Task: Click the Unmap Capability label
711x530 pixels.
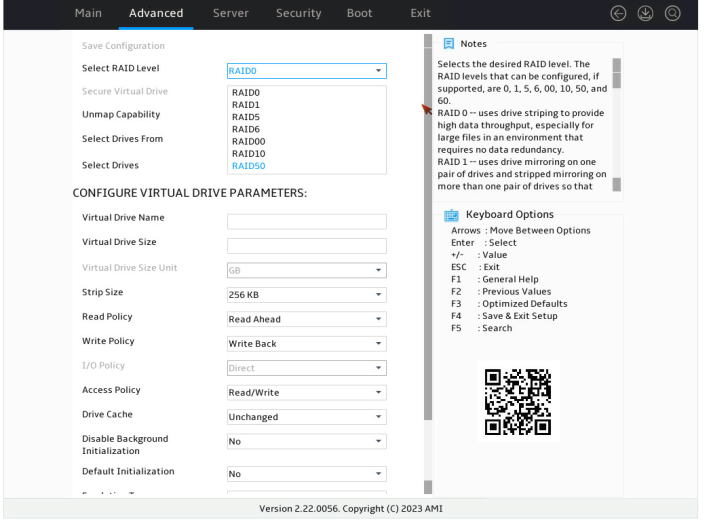Action: tap(122, 116)
